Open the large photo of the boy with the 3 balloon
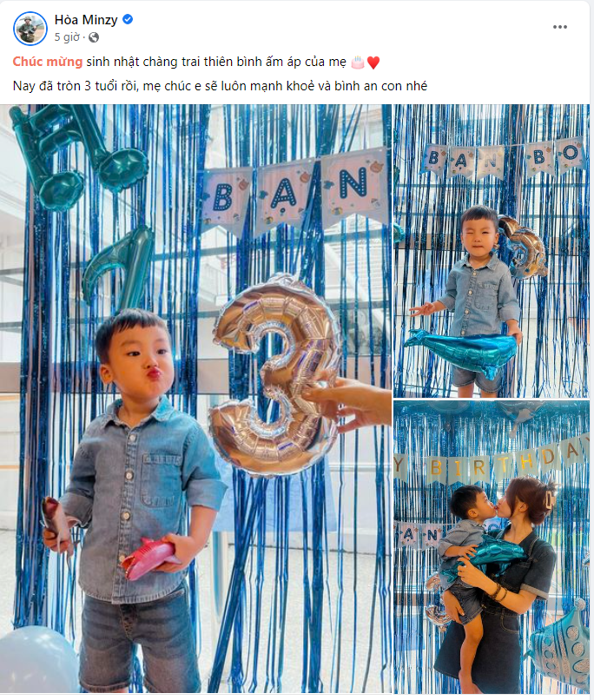The width and height of the screenshot is (594, 700). coord(195,399)
